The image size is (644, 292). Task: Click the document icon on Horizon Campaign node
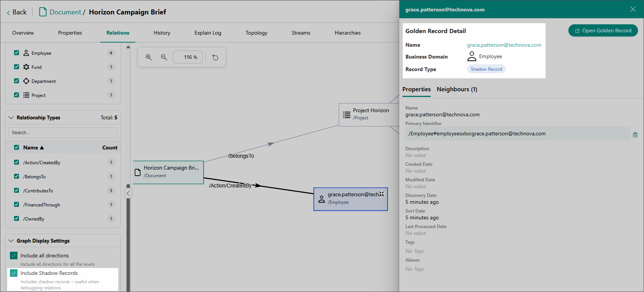138,172
